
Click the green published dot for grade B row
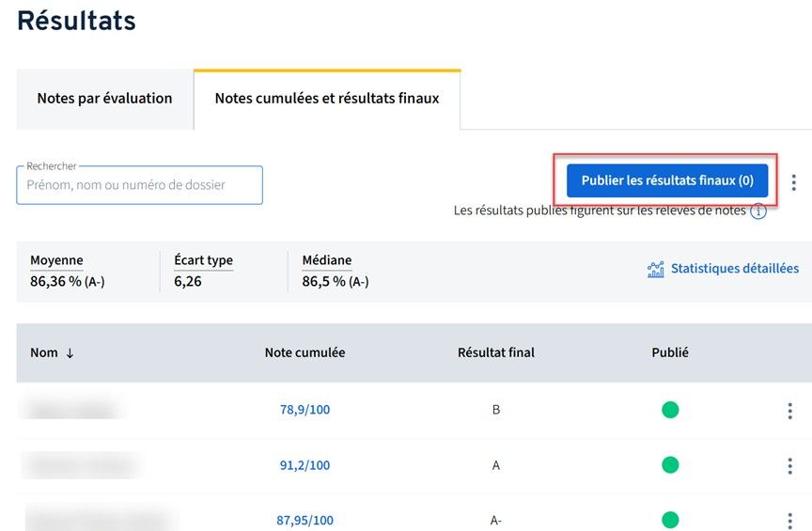[x=670, y=410]
